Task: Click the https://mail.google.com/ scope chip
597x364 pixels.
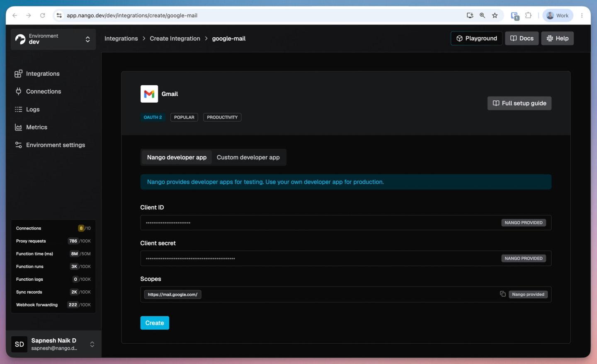Action: coord(172,294)
